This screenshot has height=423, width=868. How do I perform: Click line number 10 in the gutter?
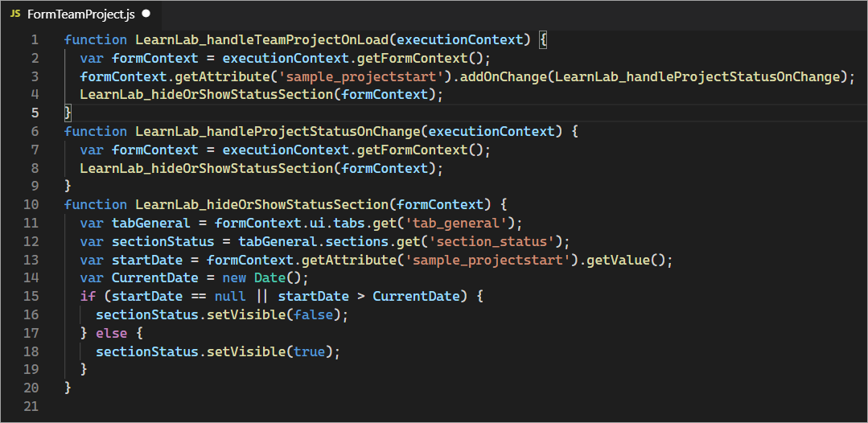tap(31, 204)
